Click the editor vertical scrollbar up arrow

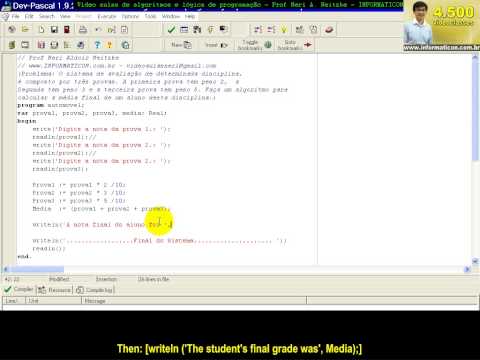[x=475, y=57]
